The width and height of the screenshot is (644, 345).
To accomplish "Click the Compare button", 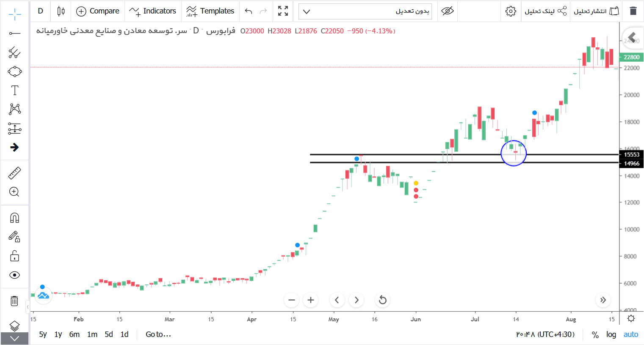I will coord(98,11).
